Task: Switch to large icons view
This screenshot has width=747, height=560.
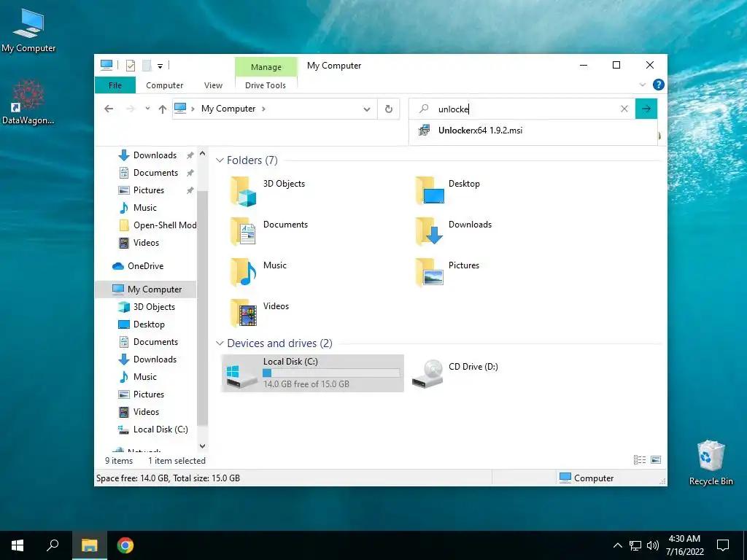Action: click(656, 460)
